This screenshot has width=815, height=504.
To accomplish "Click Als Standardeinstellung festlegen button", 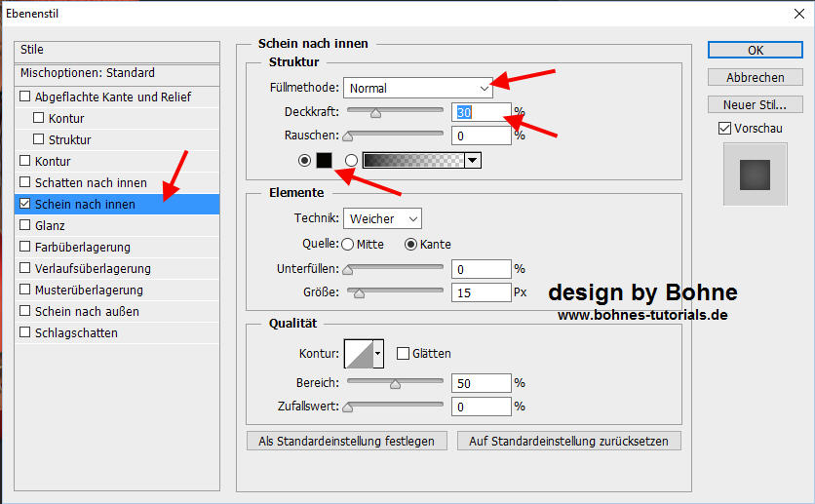I will point(347,441).
